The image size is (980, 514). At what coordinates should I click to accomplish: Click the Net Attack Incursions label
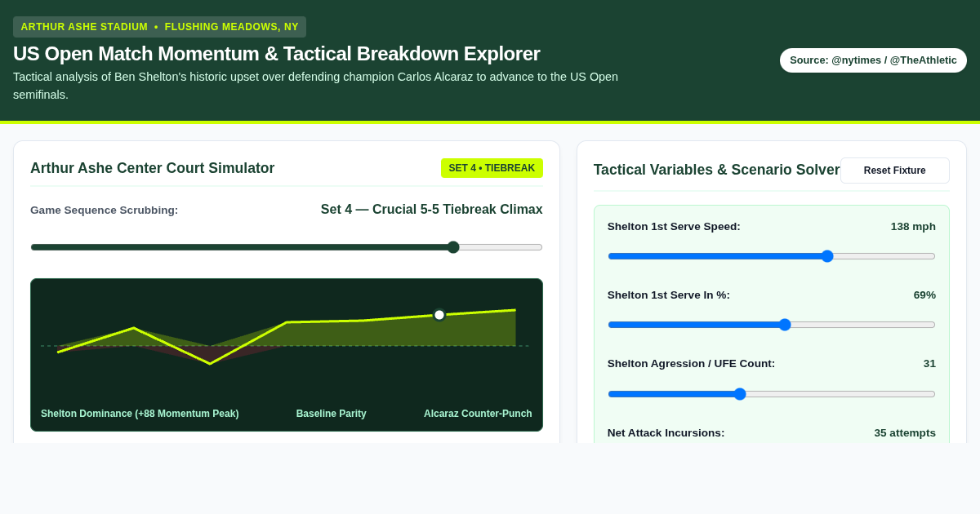tap(666, 433)
